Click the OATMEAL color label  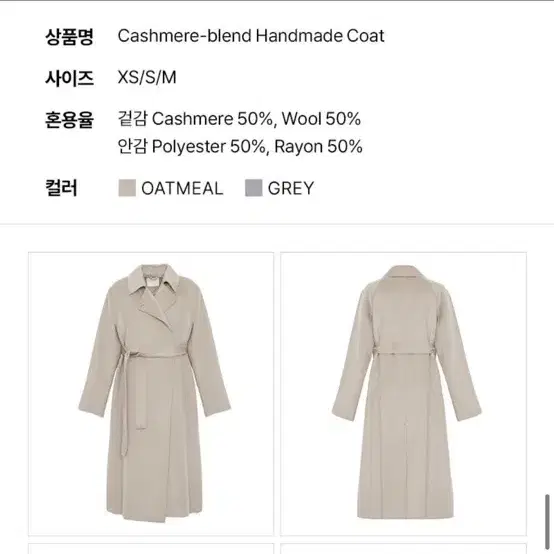(x=182, y=188)
